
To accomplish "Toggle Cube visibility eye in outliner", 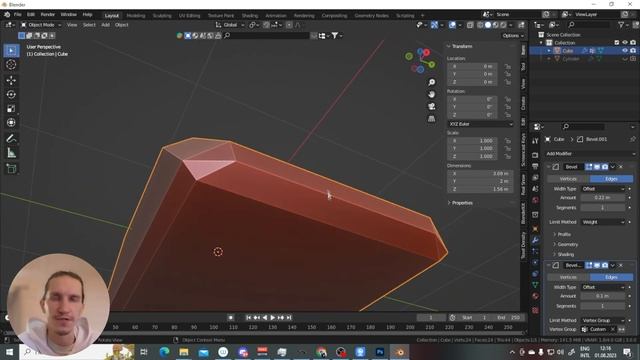I will point(624,51).
